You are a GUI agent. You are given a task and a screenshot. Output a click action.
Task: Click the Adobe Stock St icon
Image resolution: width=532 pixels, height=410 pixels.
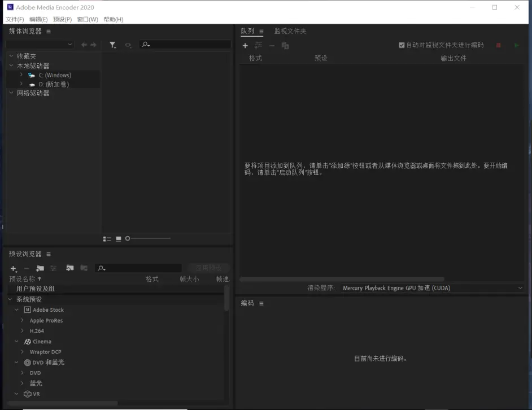pyautogui.click(x=28, y=309)
